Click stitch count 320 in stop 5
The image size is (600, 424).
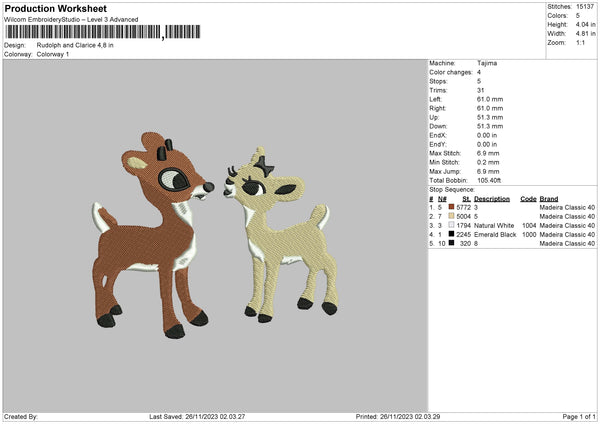pyautogui.click(x=466, y=243)
